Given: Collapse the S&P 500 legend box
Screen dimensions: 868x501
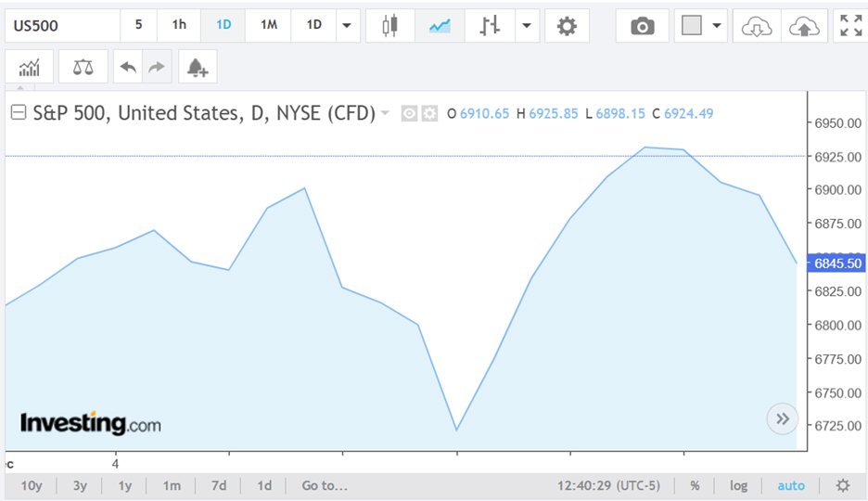Looking at the screenshot, I should point(19,113).
